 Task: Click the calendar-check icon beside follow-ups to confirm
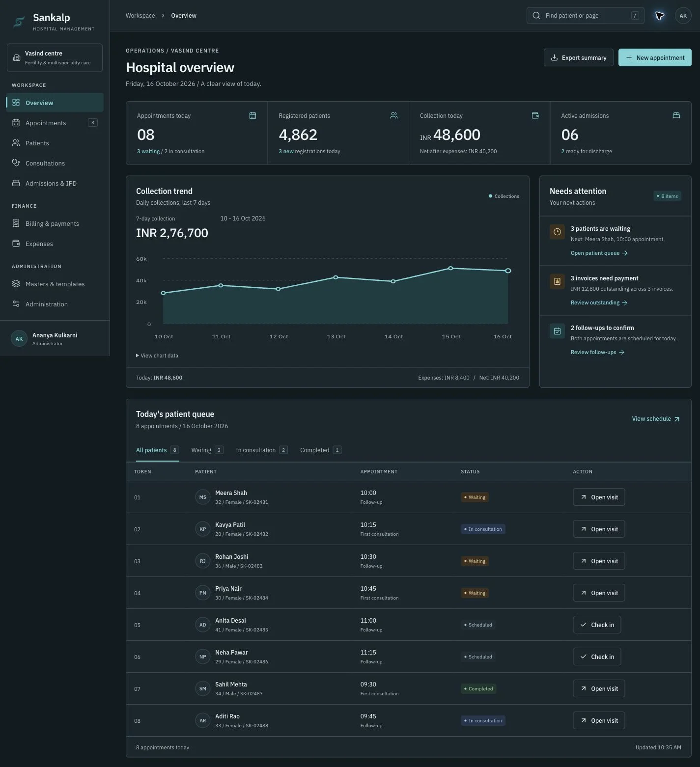pyautogui.click(x=557, y=331)
